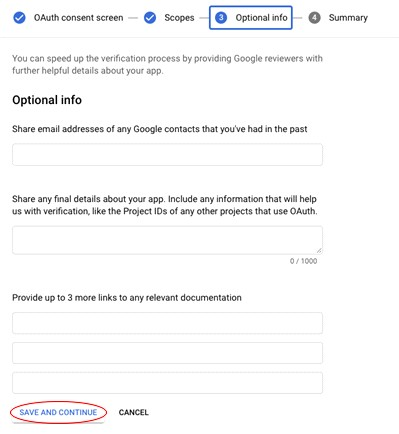399x434 pixels.
Task: Grab the textarea resize handle corner
Action: tap(319, 251)
